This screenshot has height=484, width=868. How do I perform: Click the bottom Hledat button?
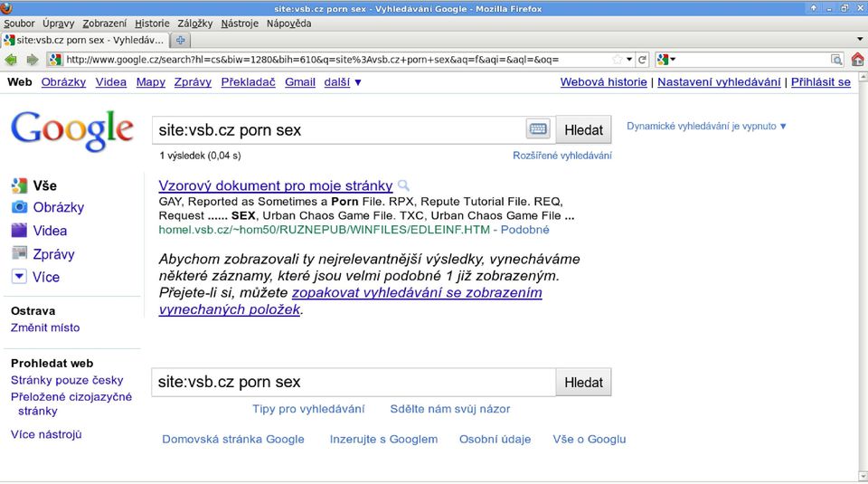tap(583, 382)
